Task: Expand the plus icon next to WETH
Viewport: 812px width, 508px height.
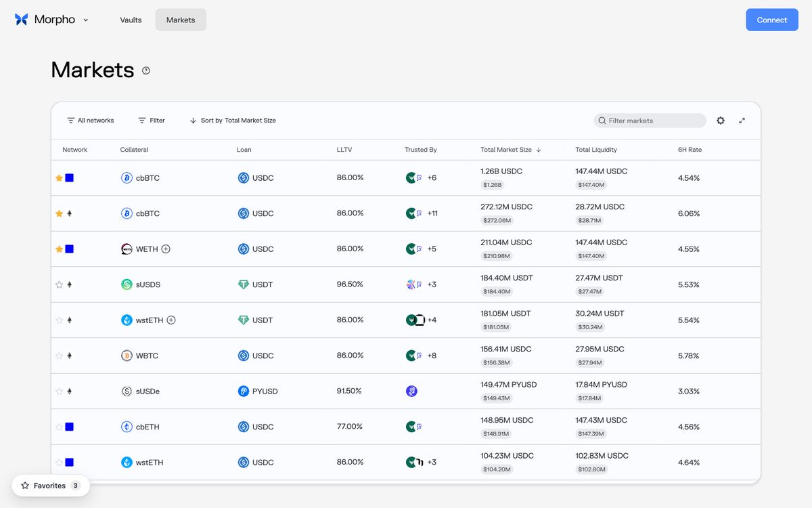Action: pos(166,249)
